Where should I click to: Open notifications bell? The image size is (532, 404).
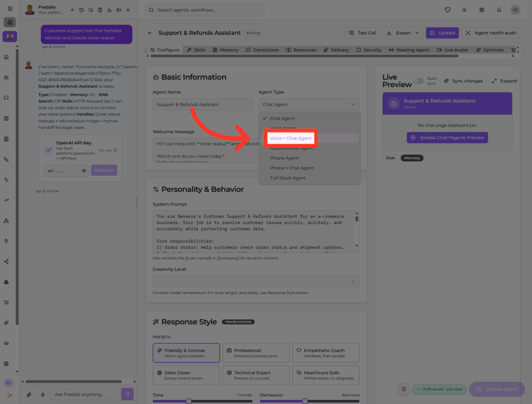click(x=499, y=10)
